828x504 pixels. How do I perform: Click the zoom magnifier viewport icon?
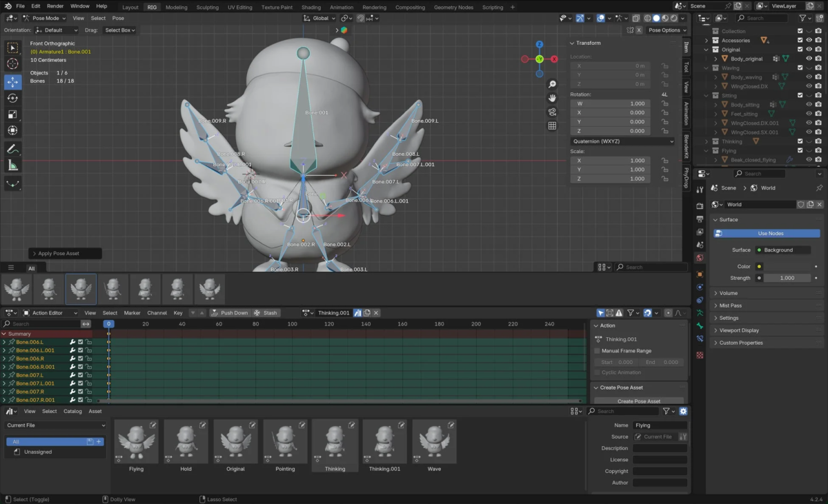pyautogui.click(x=552, y=84)
